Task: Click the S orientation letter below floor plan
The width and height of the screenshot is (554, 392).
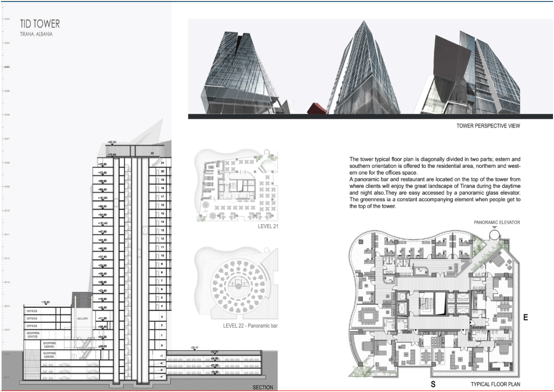Action: pos(433,384)
